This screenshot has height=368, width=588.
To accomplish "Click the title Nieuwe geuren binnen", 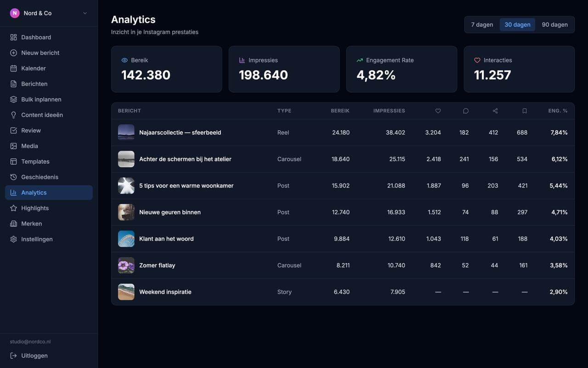I will point(170,212).
